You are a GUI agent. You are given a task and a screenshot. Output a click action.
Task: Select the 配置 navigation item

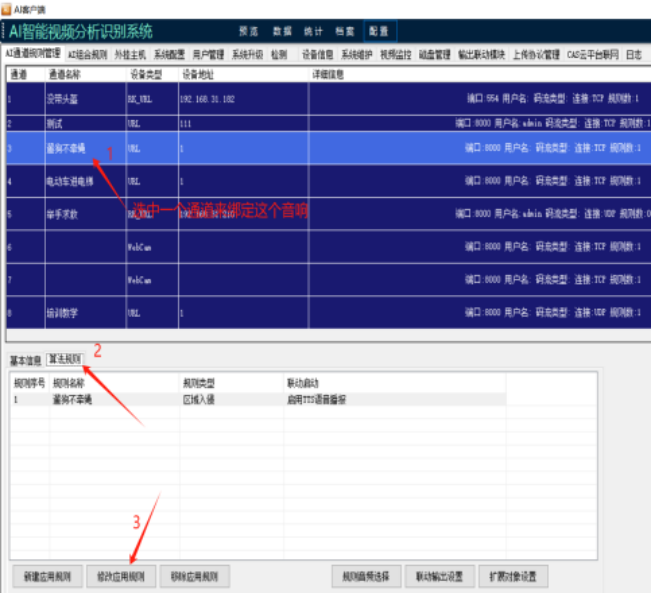click(x=379, y=31)
